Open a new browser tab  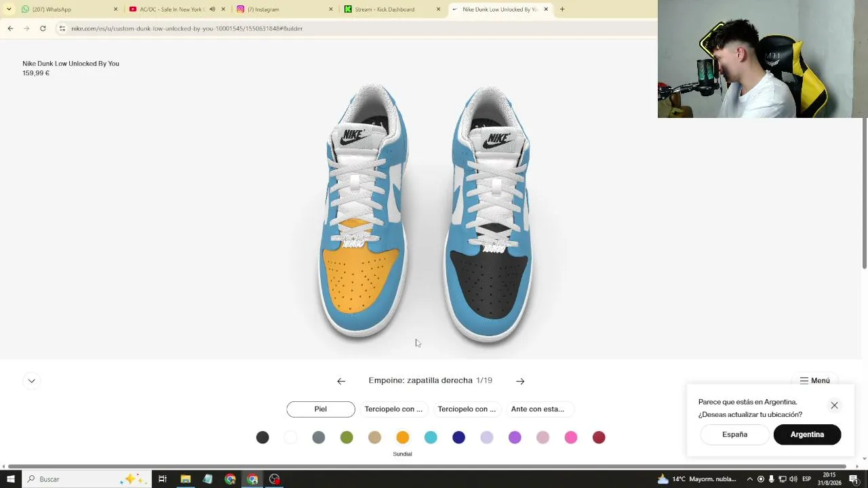pos(562,9)
